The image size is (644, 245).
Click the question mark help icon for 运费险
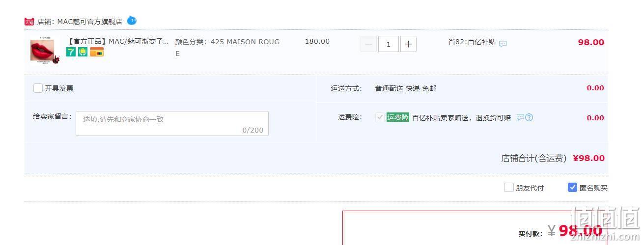[x=529, y=117]
